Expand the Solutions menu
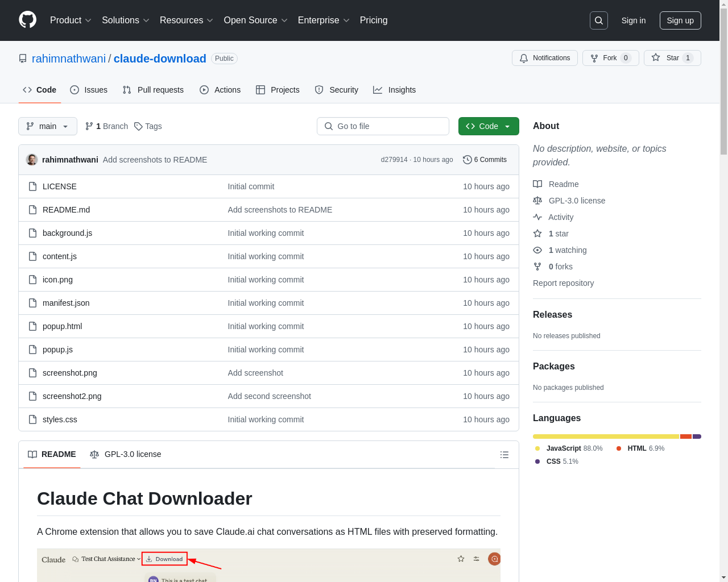728x582 pixels. click(126, 20)
